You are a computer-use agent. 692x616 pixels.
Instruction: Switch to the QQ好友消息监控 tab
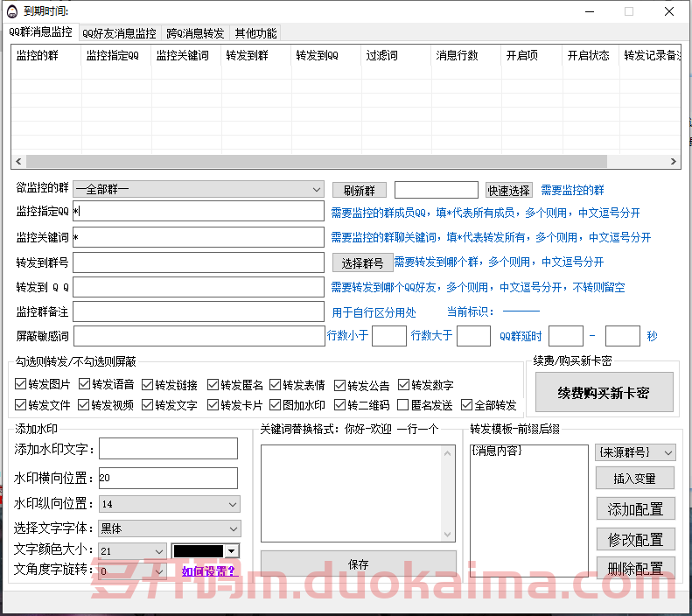[119, 33]
